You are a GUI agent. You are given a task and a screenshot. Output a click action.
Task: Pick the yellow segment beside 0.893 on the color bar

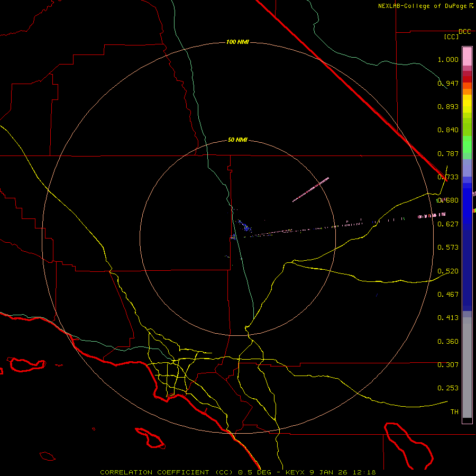[467, 106]
